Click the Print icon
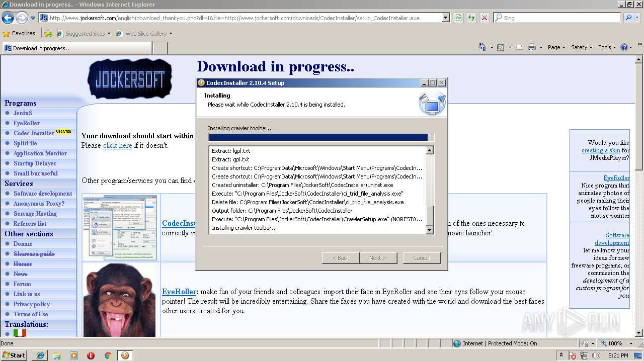 532,47
